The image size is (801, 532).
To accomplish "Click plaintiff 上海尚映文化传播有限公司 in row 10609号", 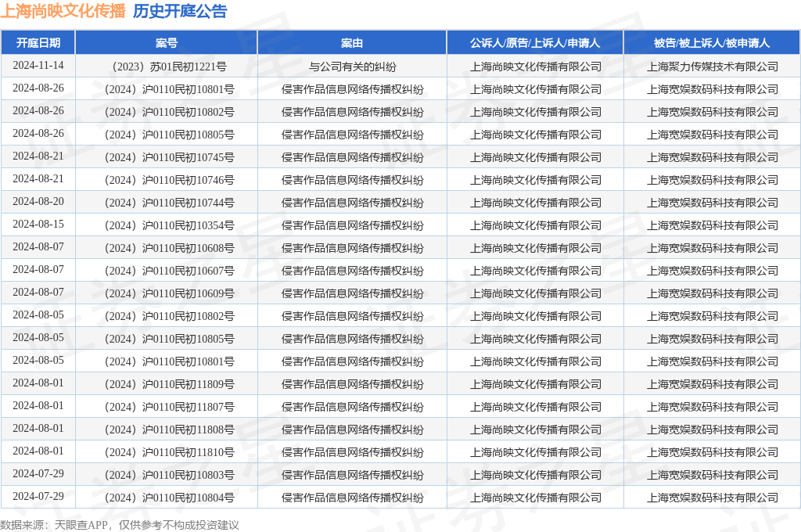I will tap(535, 293).
